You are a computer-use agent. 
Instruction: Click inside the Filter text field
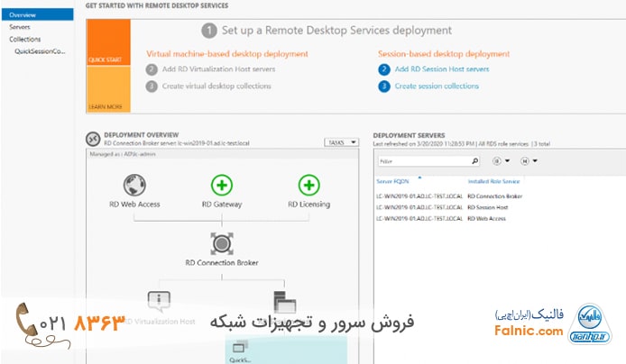(419, 161)
